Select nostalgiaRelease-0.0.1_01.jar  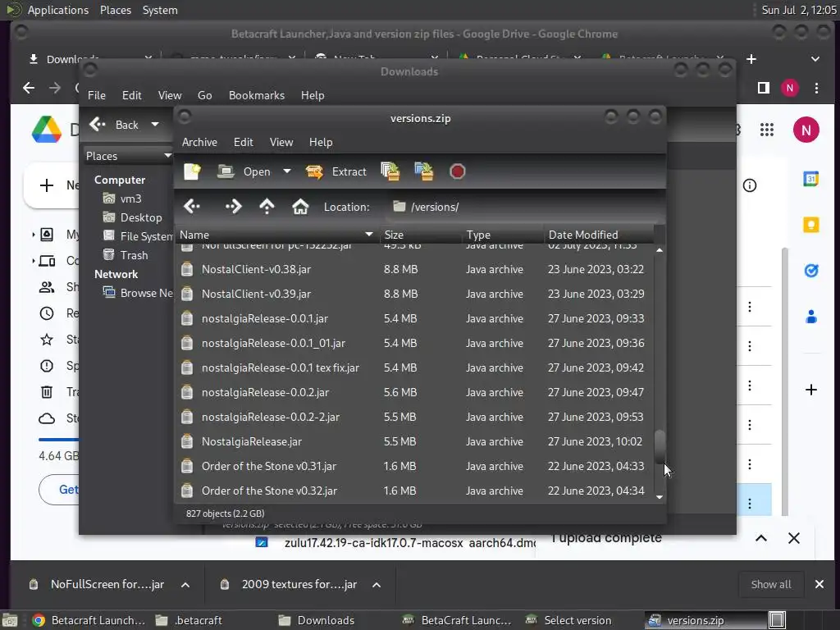[x=415, y=343]
